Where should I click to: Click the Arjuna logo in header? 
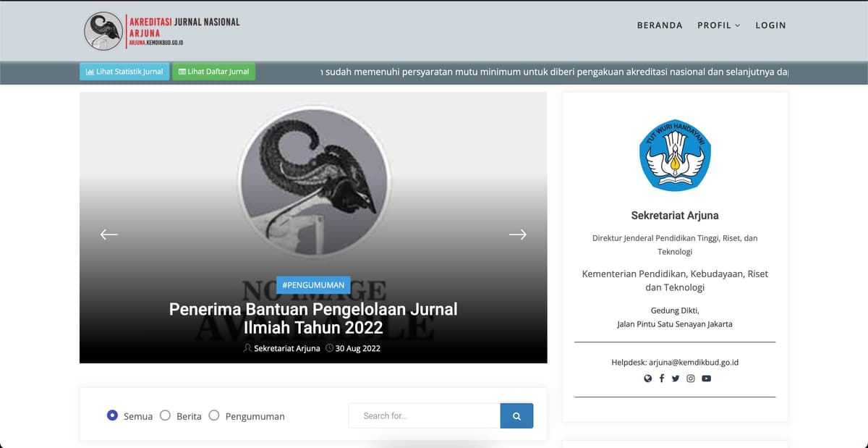click(x=162, y=32)
